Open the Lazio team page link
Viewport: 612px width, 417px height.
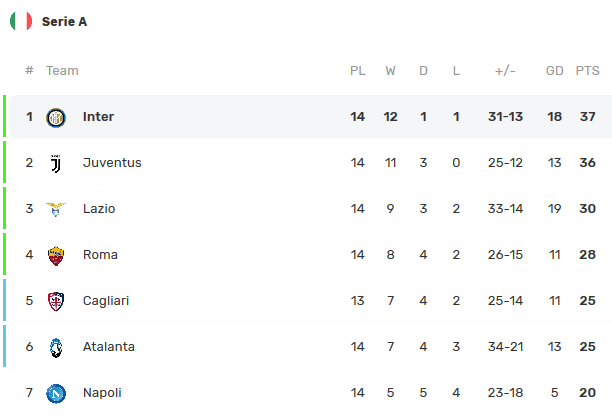99,209
